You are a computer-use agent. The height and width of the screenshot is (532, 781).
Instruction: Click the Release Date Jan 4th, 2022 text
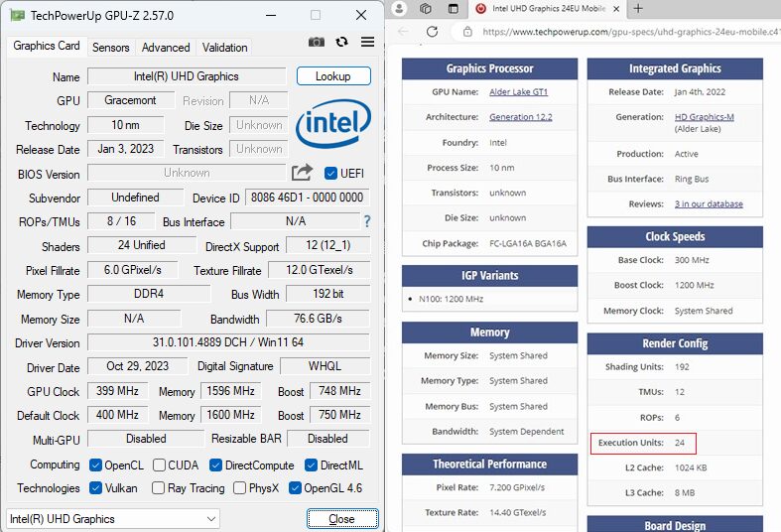point(700,91)
